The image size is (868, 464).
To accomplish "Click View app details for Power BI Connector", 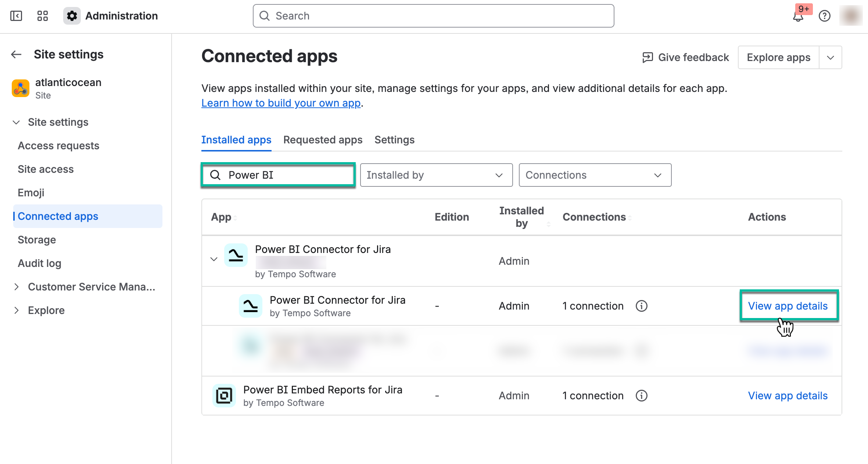I will coord(789,306).
